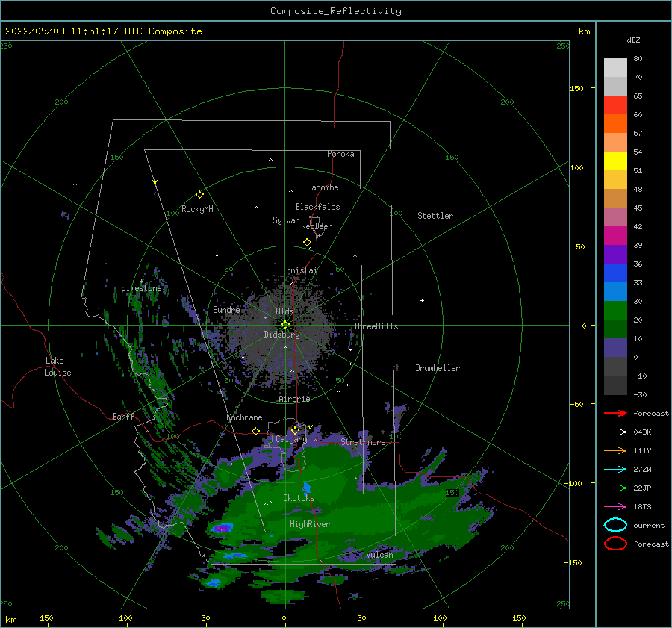Screen dimensions: 672x628
Task: Click the HighRiver city label
Action: (x=309, y=524)
